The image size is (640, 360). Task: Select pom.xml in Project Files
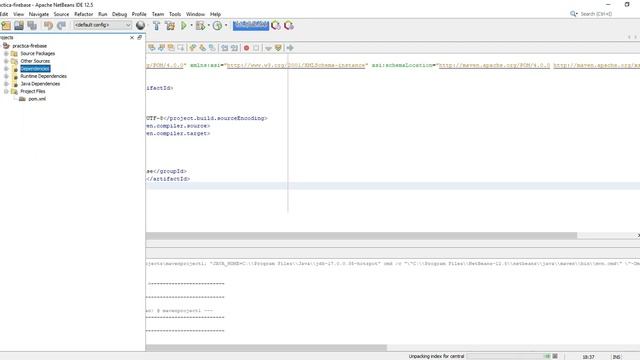(37, 99)
